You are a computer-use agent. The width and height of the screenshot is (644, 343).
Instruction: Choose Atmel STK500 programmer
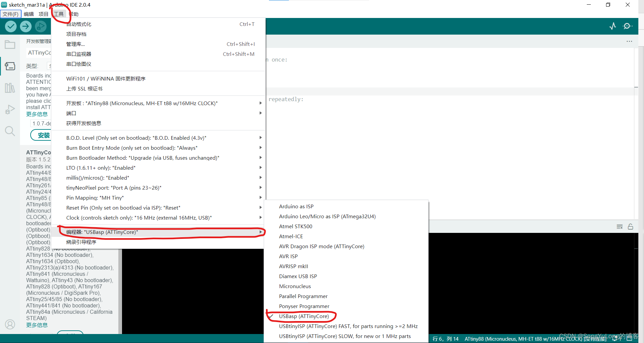tap(346, 226)
